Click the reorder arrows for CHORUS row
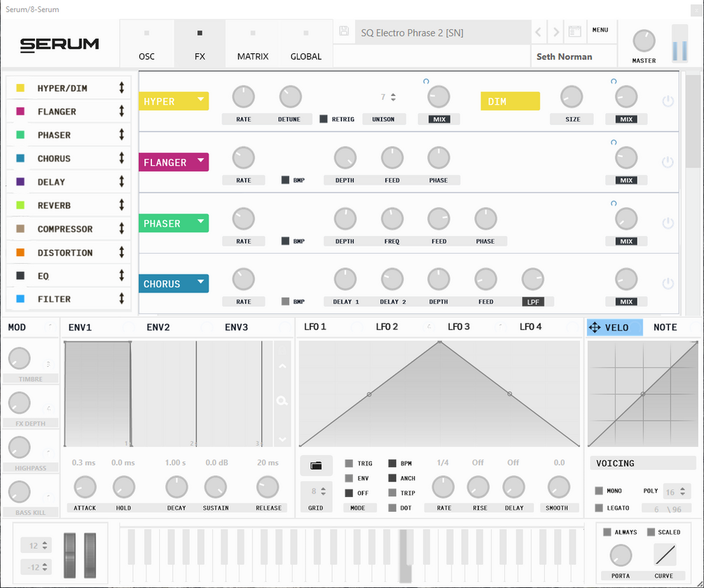Viewport: 704px width, 588px height. click(121, 158)
